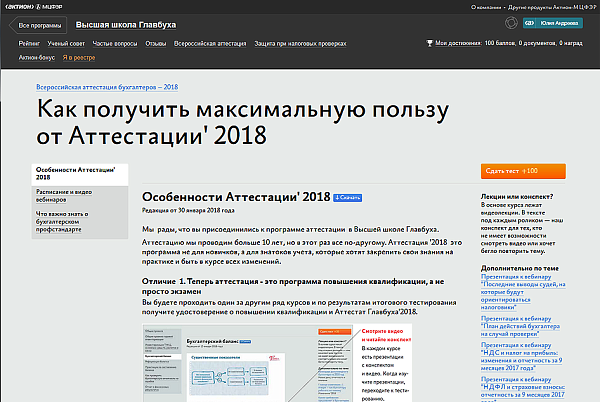Screen dimensions: 600x402
Task: Click the user badge icon left of Юлия
Action: click(x=529, y=23)
